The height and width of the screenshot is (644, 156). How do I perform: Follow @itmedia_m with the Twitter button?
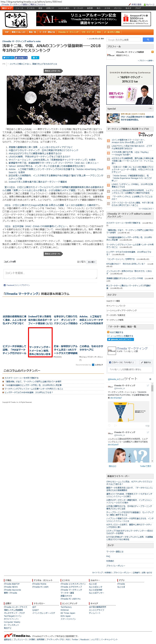[121, 340]
